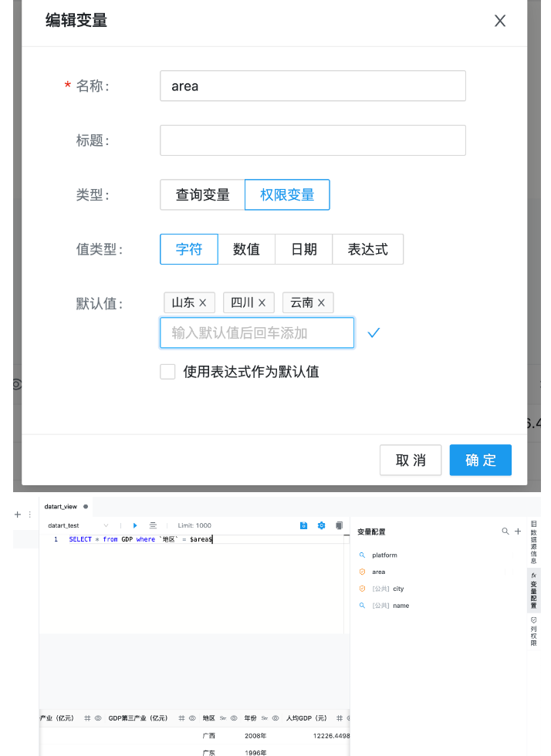Screen dimensions: 551x756
Task: Close the 编辑变量 dialog
Action: 500,21
